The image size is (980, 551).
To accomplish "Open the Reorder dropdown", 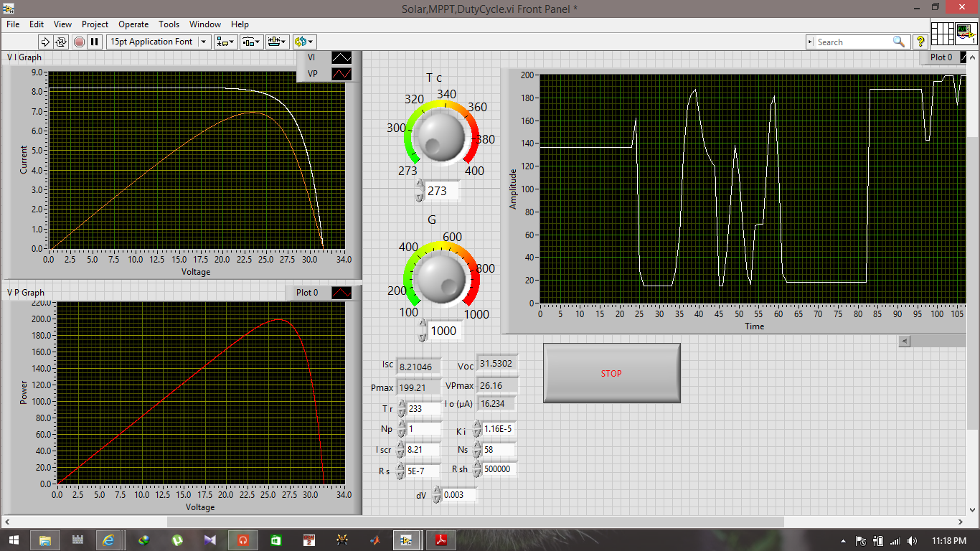I will click(304, 42).
